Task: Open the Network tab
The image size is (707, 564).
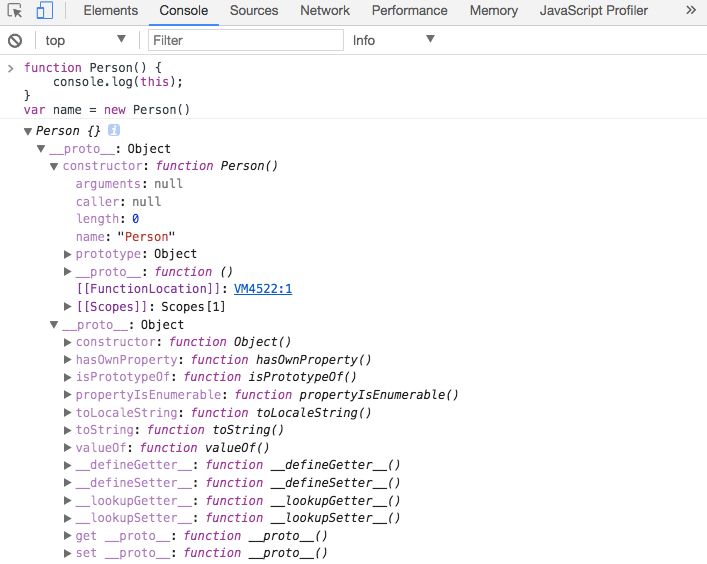Action: pos(325,11)
